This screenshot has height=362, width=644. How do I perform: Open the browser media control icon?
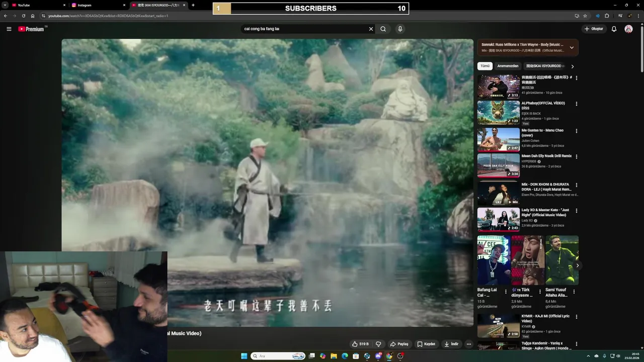(620, 16)
